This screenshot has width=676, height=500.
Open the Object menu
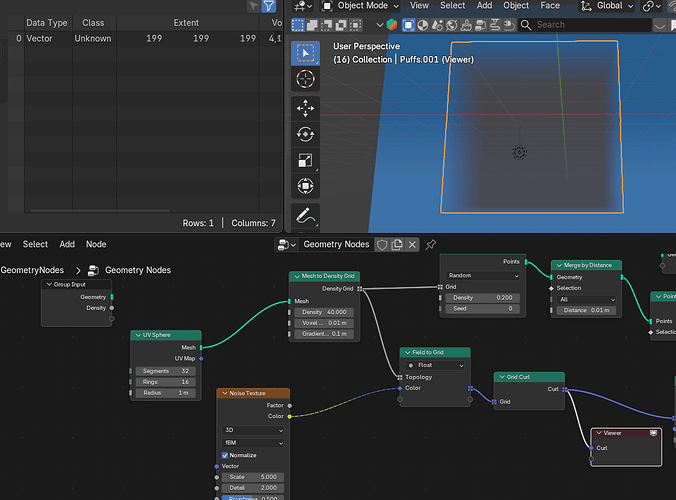516,6
